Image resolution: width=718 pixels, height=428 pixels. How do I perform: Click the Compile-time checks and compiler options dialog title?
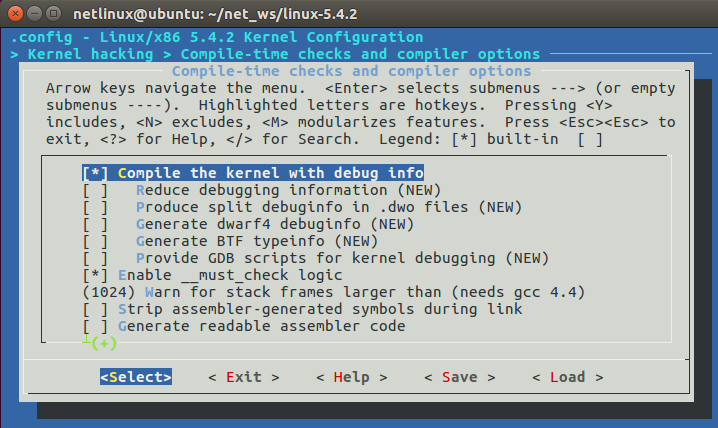(352, 71)
